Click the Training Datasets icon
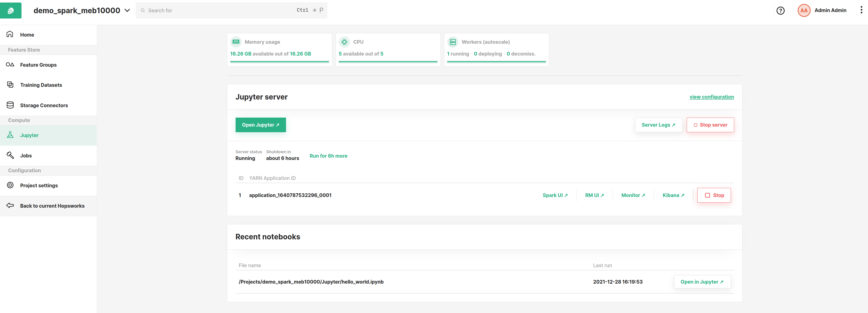The height and width of the screenshot is (313, 868). pos(10,85)
